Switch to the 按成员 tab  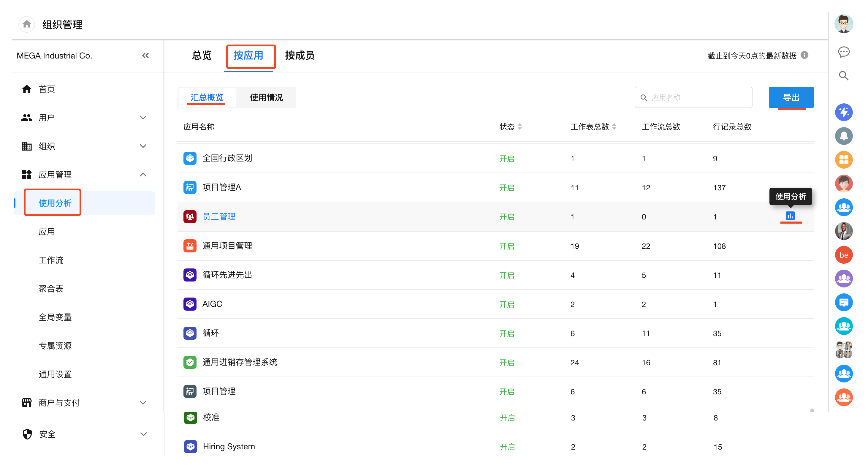pyautogui.click(x=299, y=55)
